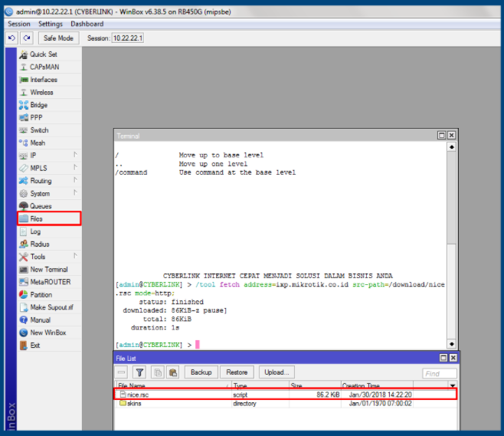Screen dimensions: 504x436
Task: Click the copy icon in File List
Action: pos(158,372)
